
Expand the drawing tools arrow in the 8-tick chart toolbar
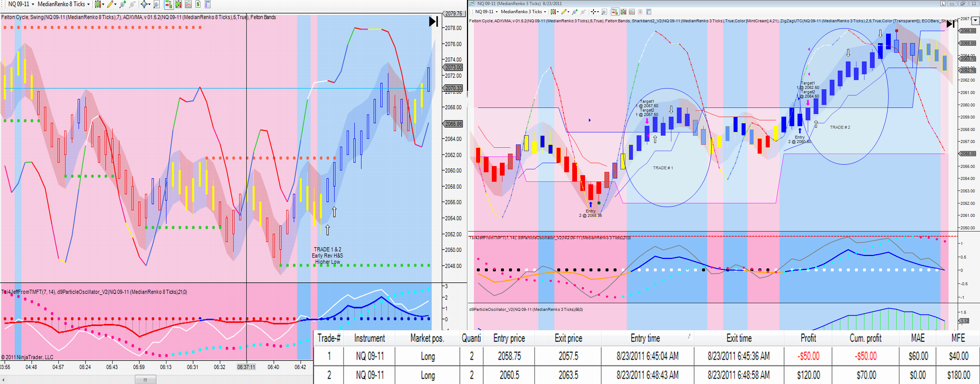(x=115, y=4)
